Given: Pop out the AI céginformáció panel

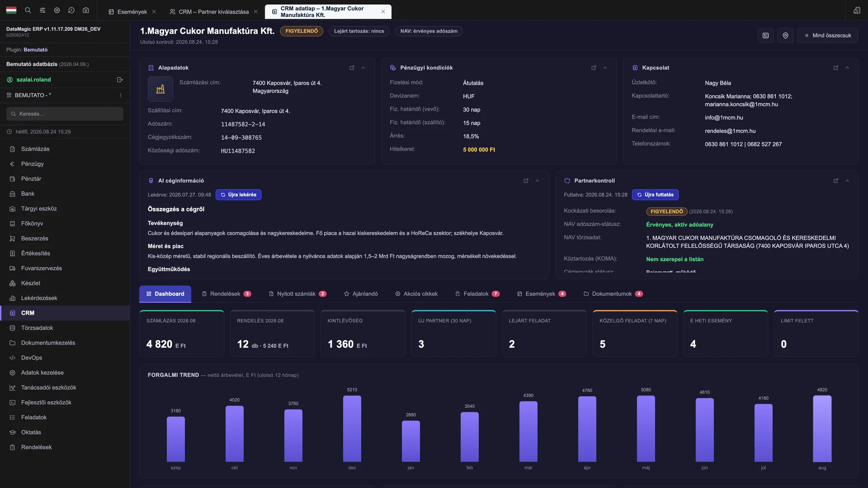Looking at the screenshot, I should point(526,181).
